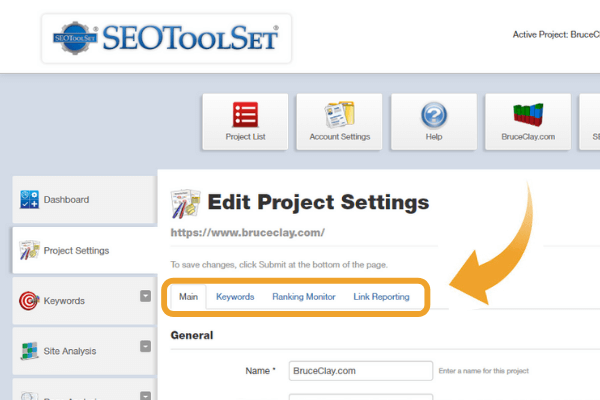The height and width of the screenshot is (400, 600).
Task: Click the Site Analysis icon
Action: pos(29,351)
